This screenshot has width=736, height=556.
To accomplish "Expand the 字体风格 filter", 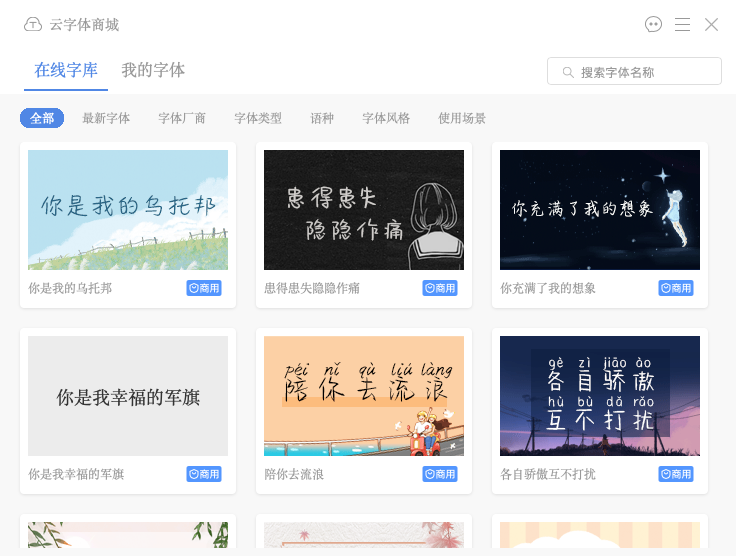I will [x=386, y=118].
